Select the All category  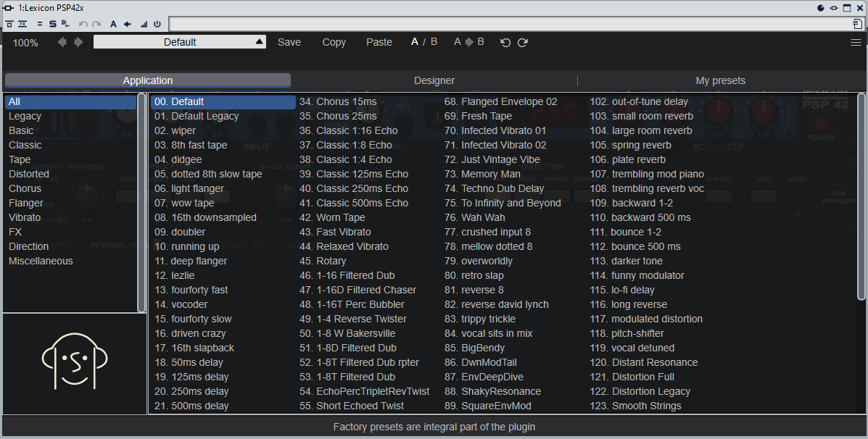point(70,101)
